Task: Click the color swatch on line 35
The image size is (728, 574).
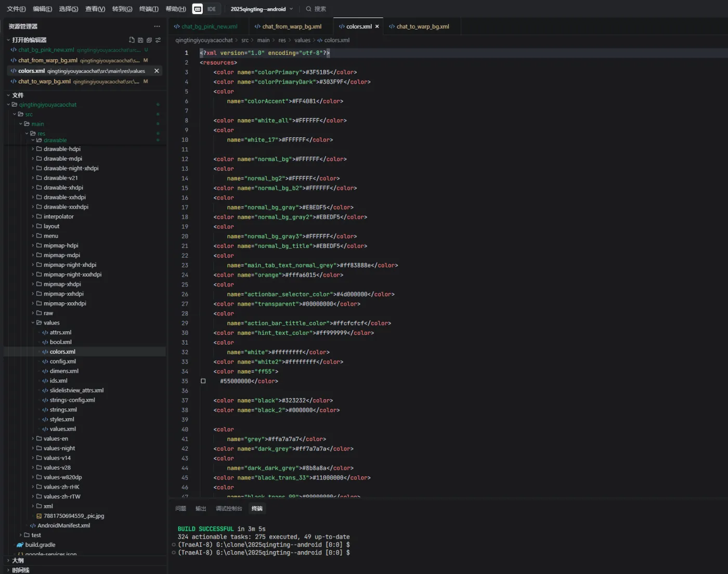Action: (x=203, y=381)
